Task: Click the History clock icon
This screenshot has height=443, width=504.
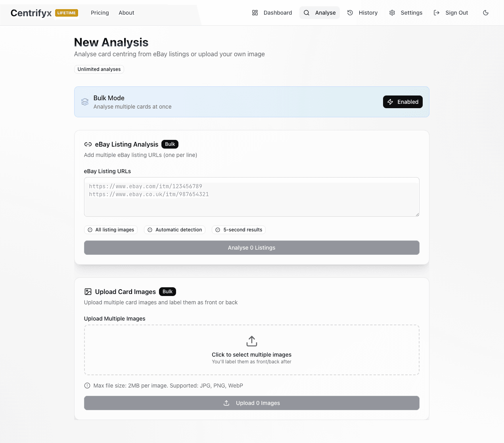Action: (x=350, y=13)
